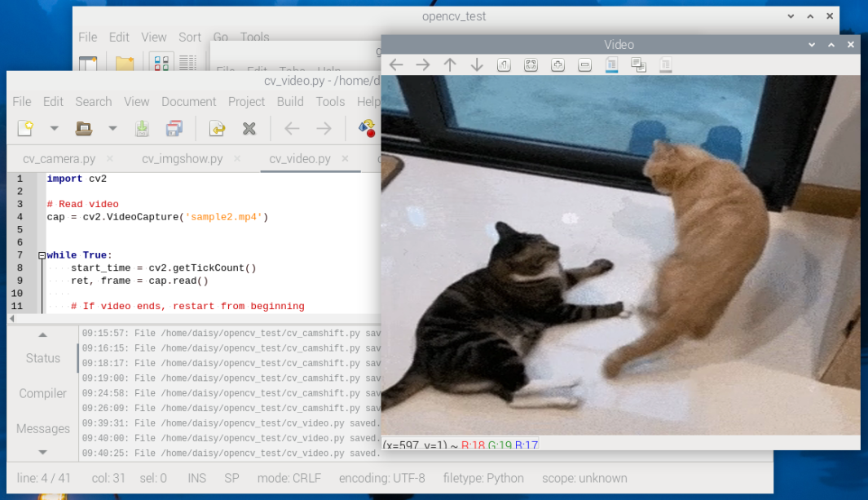Save the current file in Geany

tap(142, 128)
